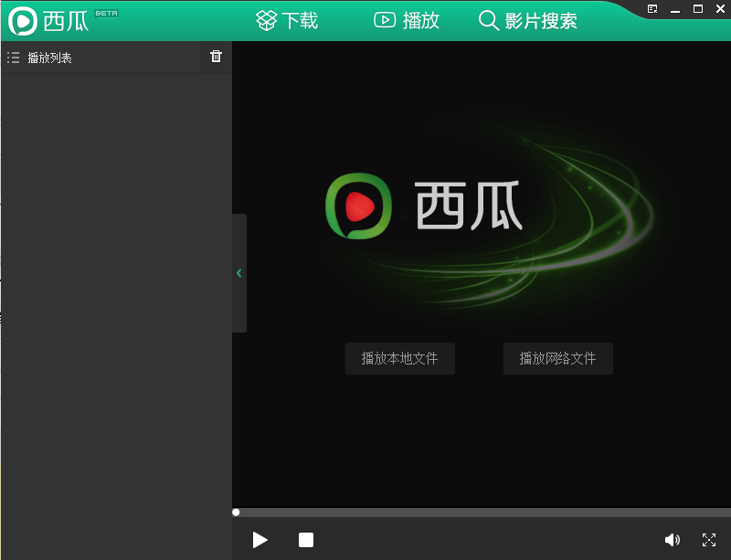Click the download box icon beside 下载
This screenshot has height=560, width=731.
(x=265, y=20)
